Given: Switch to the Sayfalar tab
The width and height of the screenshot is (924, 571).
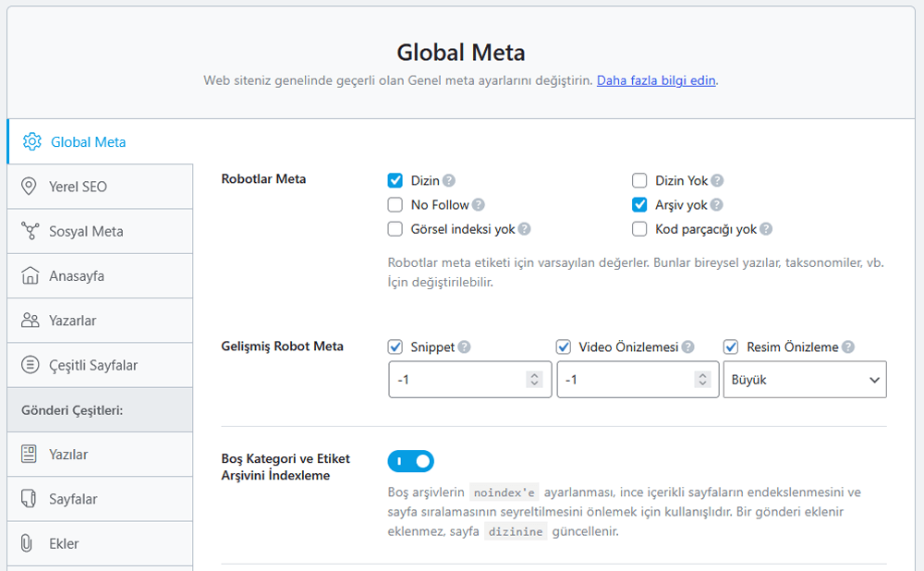Looking at the screenshot, I should [x=100, y=499].
